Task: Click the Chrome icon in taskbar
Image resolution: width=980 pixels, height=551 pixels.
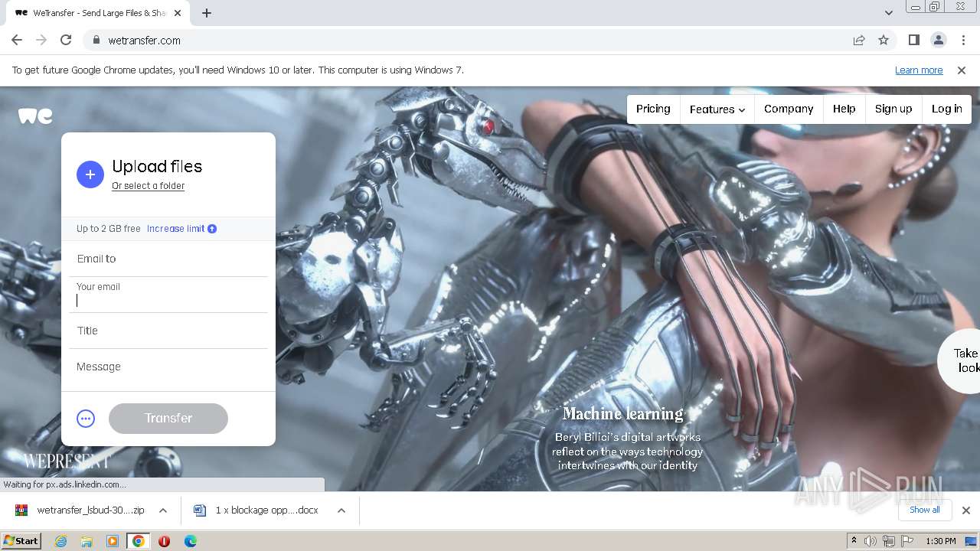Action: [139, 541]
